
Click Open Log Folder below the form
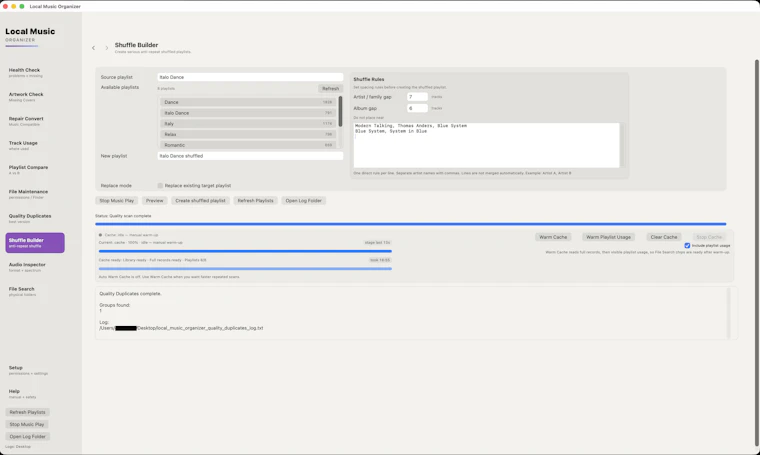point(303,201)
